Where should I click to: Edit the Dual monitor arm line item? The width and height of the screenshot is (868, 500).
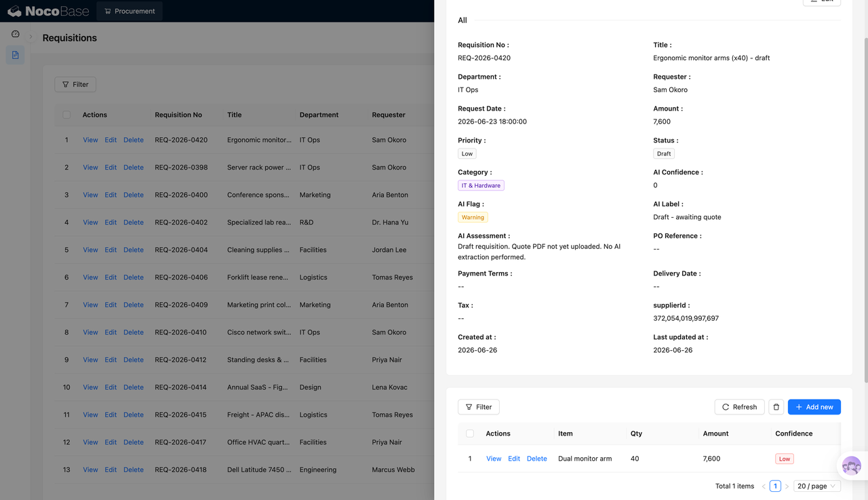514,459
